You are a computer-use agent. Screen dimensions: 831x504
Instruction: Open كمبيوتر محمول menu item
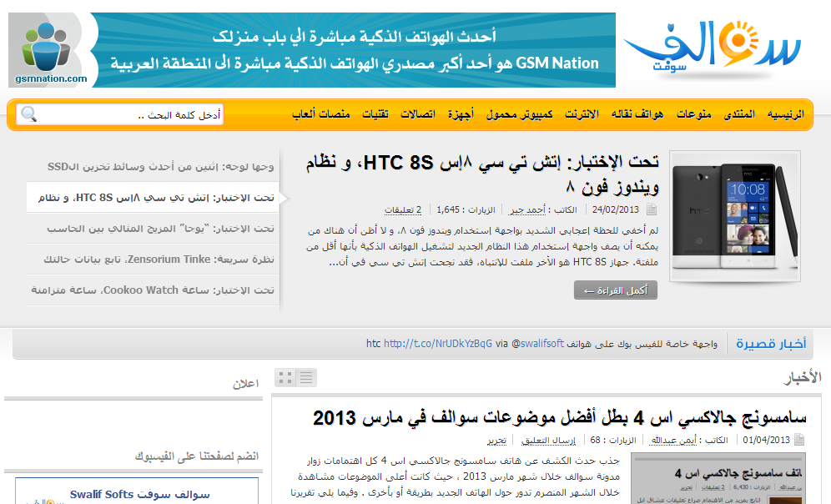click(x=519, y=114)
